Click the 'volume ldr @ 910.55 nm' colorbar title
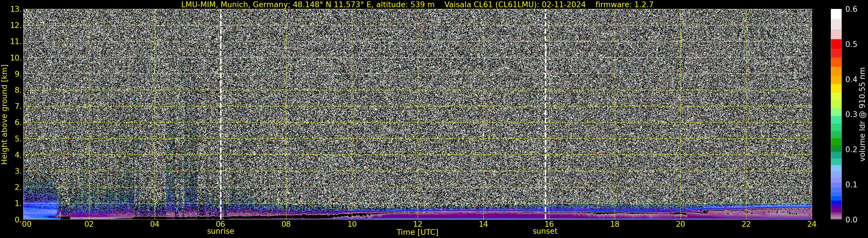 coord(862,114)
